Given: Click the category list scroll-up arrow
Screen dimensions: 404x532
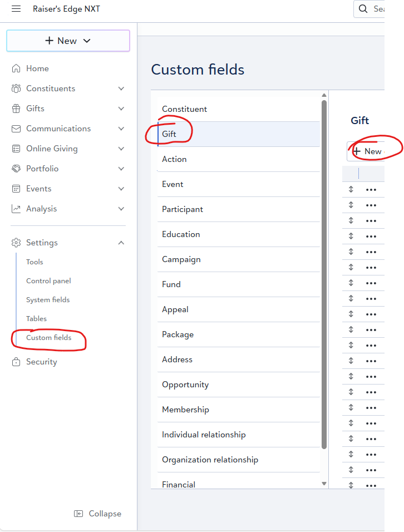Looking at the screenshot, I should click(324, 95).
